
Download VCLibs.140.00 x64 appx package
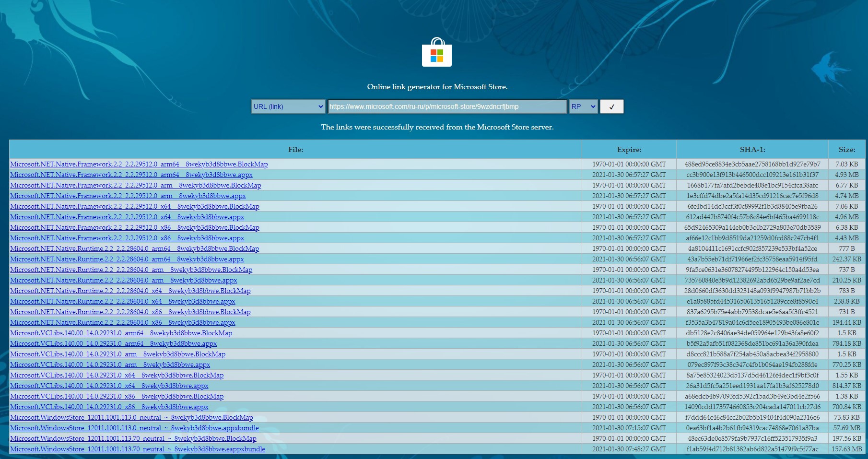(x=109, y=386)
